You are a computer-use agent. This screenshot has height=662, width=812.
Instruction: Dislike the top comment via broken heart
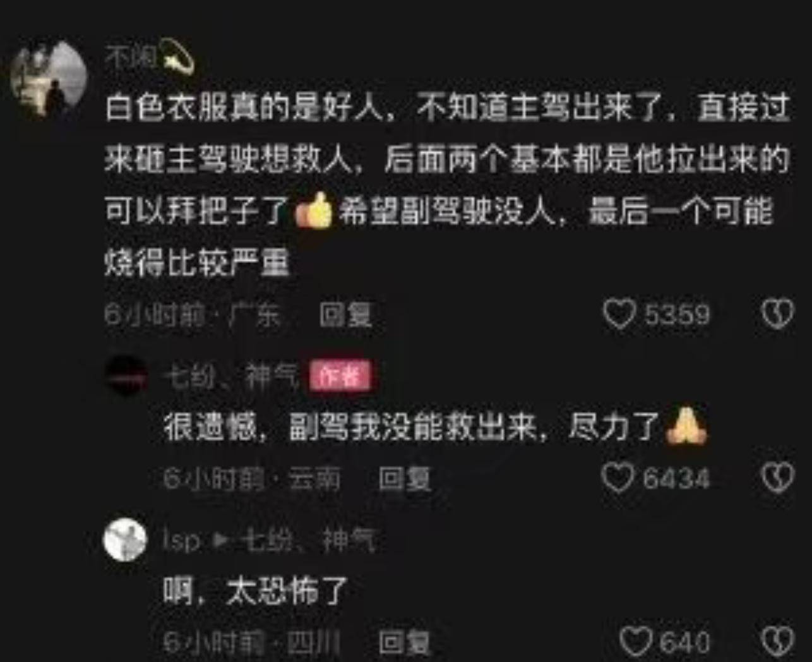777,314
